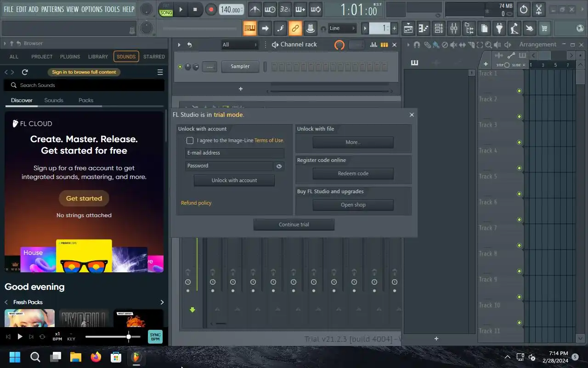Click the Fresh Packs previous arrow
588x368 pixels.
[x=6, y=302]
